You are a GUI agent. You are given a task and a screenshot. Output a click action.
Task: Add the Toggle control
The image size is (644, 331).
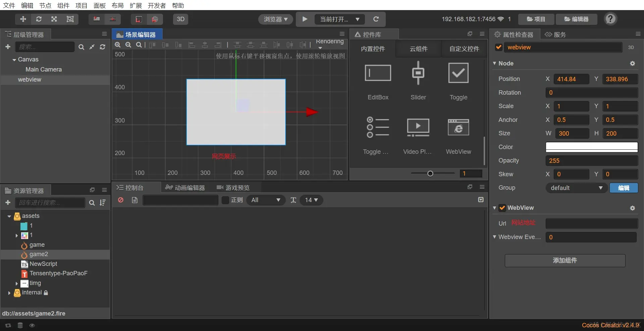458,81
